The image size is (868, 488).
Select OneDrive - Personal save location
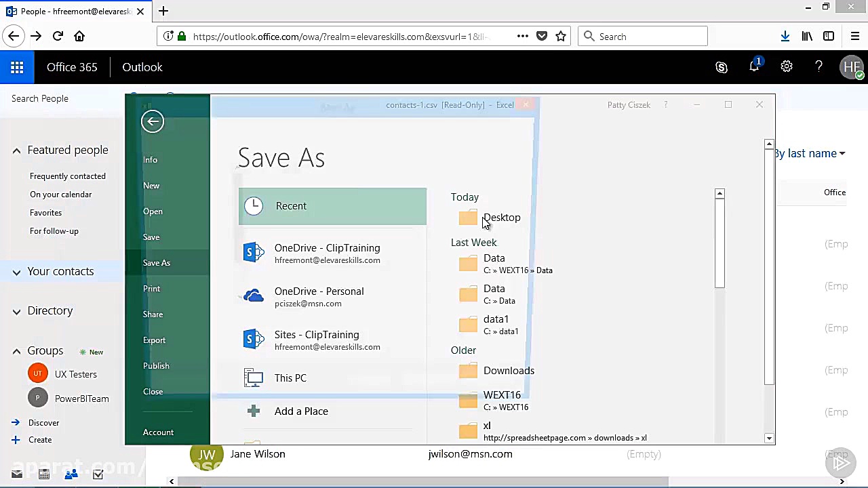[x=319, y=297]
